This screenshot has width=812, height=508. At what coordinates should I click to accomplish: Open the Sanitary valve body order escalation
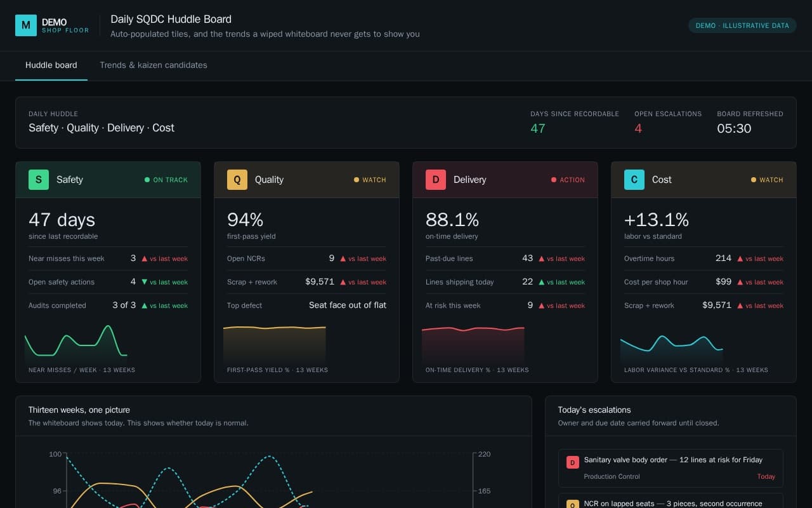click(x=671, y=469)
